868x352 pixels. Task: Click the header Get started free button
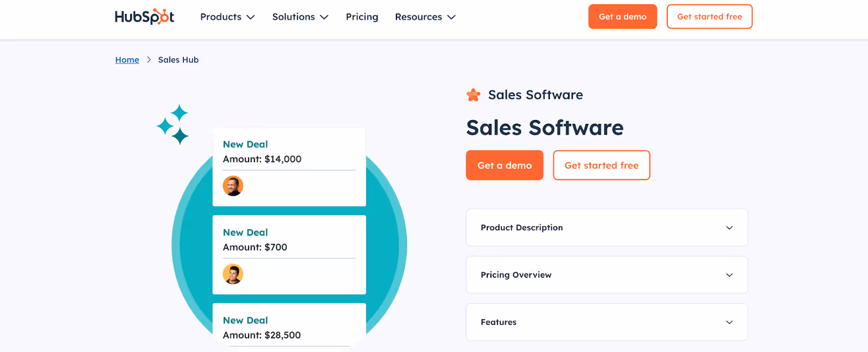coord(709,17)
